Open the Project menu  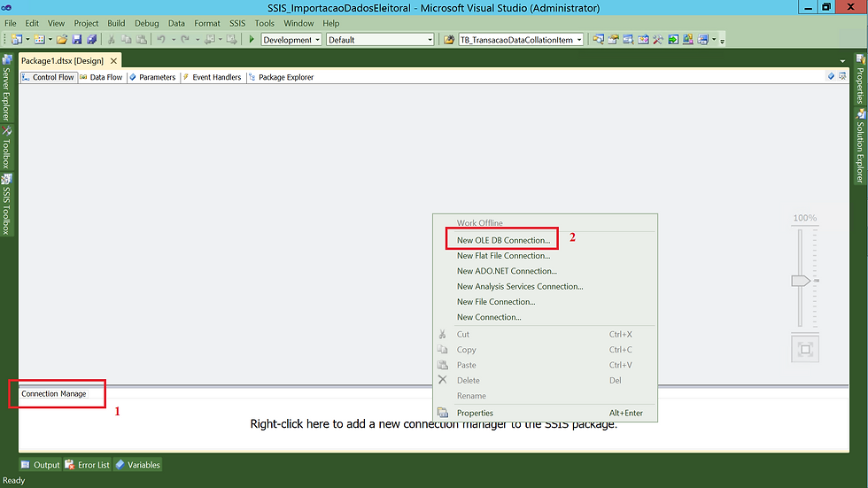click(86, 23)
